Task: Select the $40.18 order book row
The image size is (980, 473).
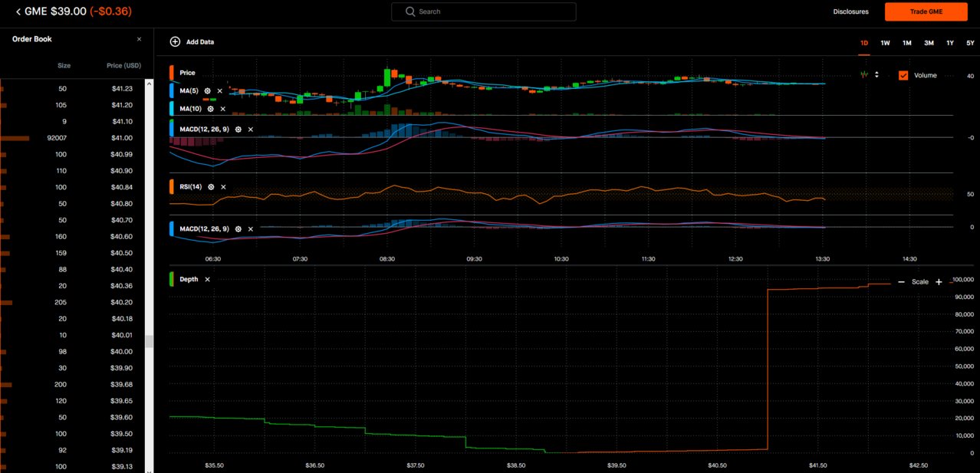Action: [72, 319]
